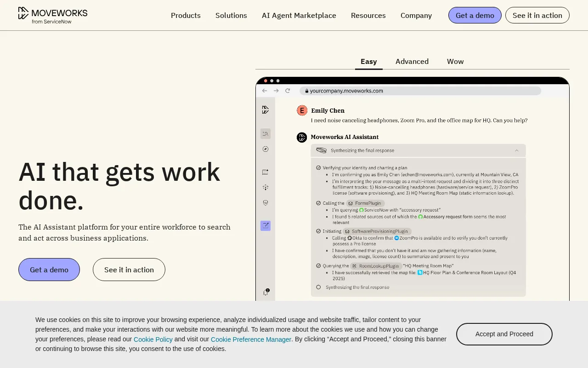The height and width of the screenshot is (368, 588).
Task: Click the header Get a demo button
Action: (475, 15)
